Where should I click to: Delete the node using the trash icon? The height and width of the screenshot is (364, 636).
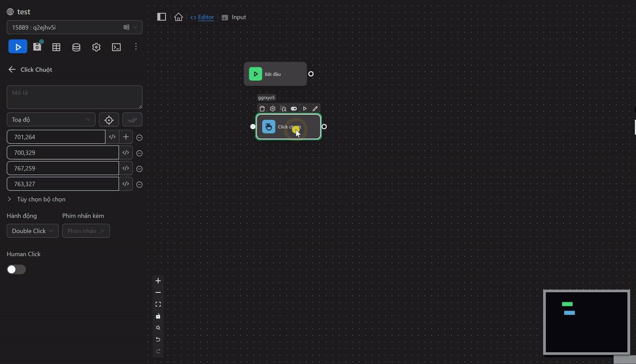point(262,109)
